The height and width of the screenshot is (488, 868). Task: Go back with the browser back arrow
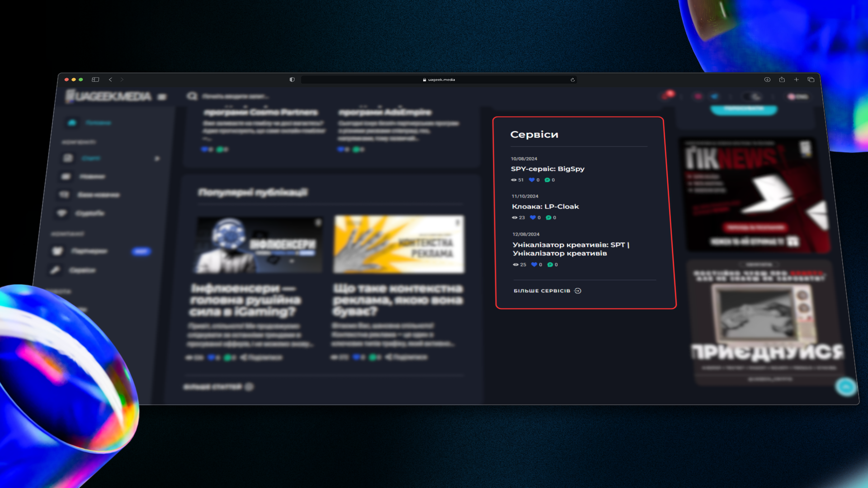coord(110,80)
